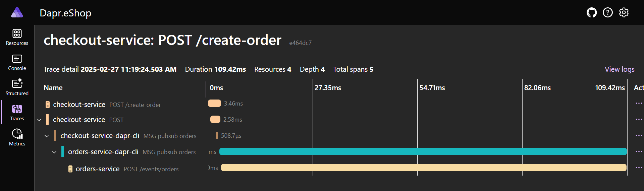Select the 3.46ms checkout-service span bar
Image resolution: width=644 pixels, height=191 pixels.
click(x=215, y=103)
